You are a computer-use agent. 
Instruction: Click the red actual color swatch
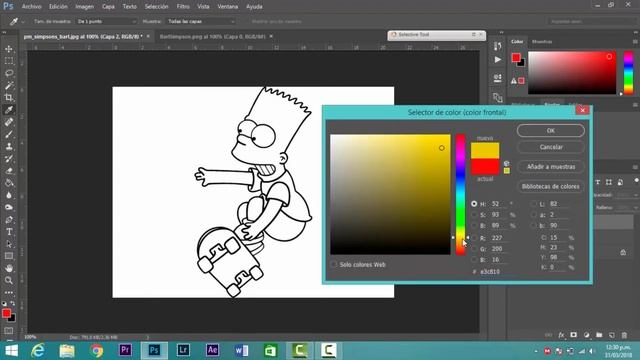tap(485, 167)
